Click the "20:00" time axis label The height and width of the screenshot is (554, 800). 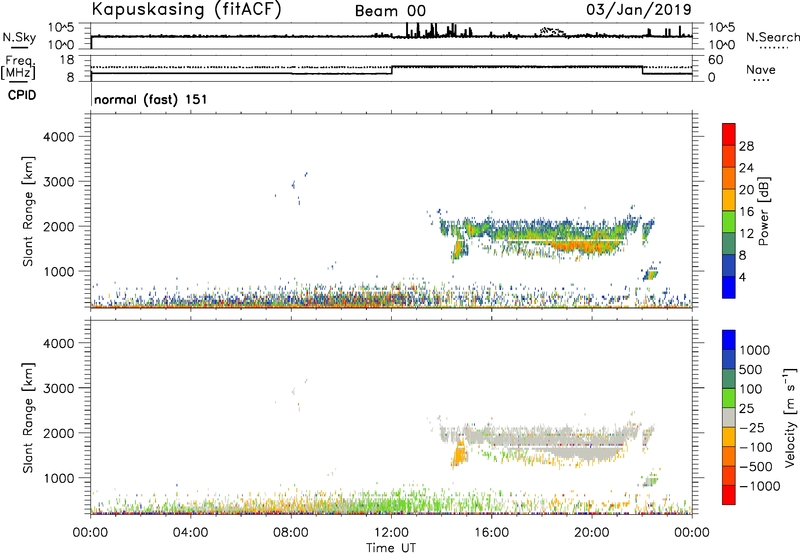pyautogui.click(x=592, y=533)
